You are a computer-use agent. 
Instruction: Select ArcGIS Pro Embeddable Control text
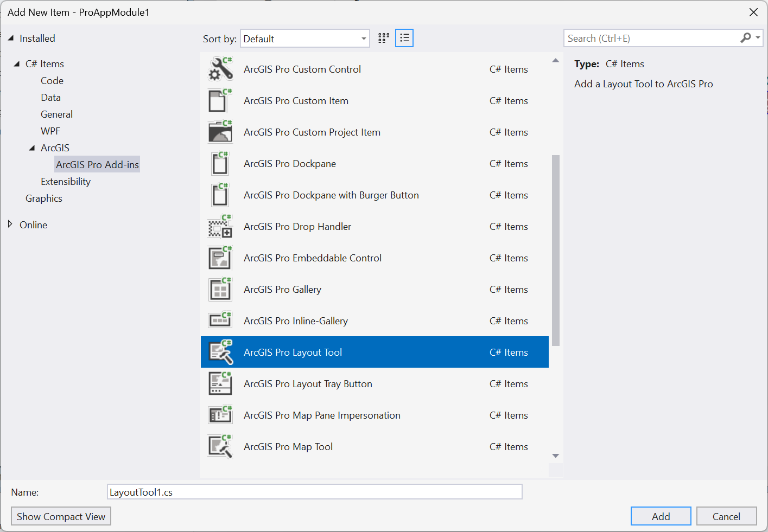pyautogui.click(x=313, y=258)
